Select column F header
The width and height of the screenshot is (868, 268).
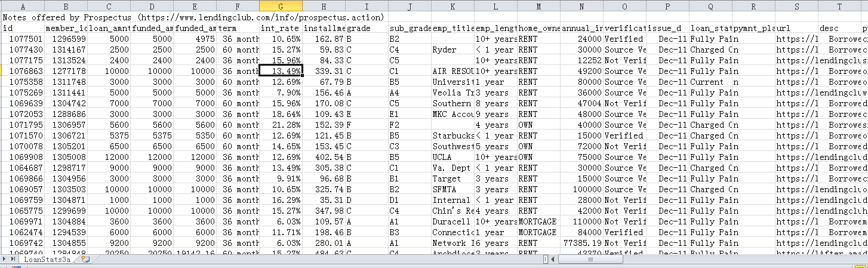238,6
